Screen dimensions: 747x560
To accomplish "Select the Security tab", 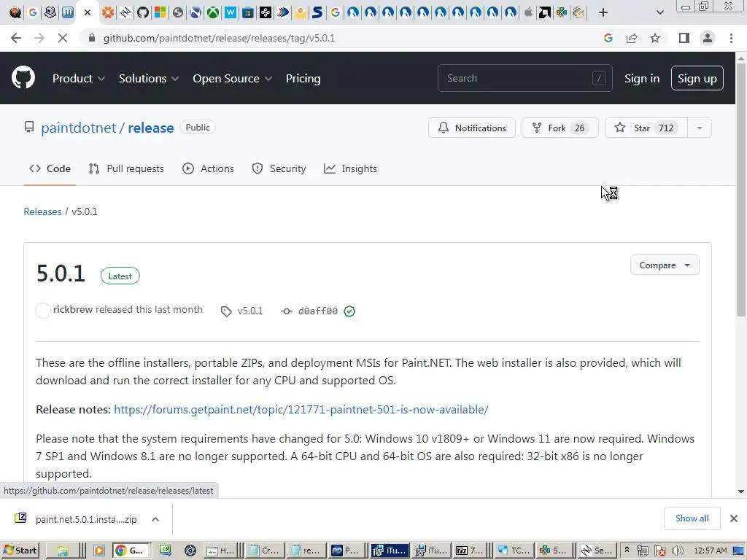I will tap(279, 168).
